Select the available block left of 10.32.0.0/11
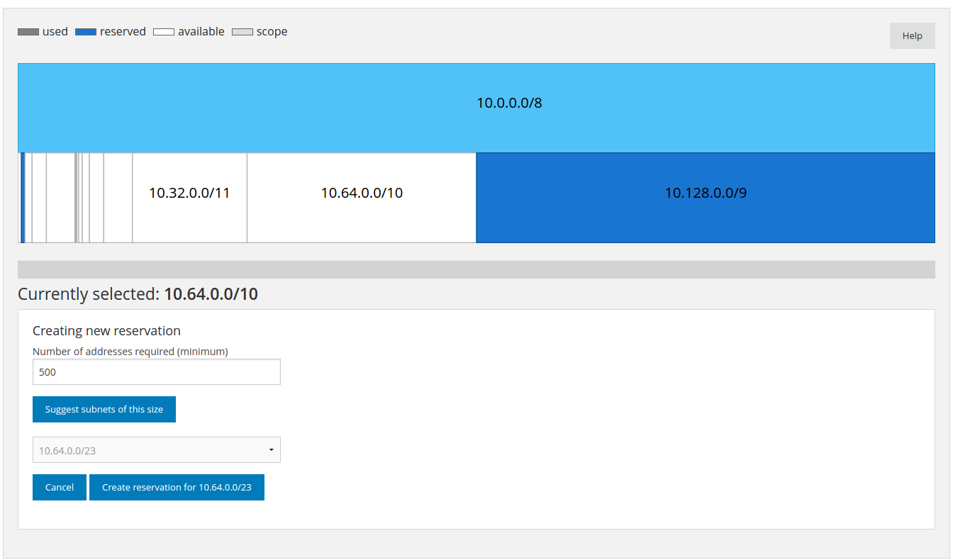Image resolution: width=953 pixels, height=560 pixels. tap(118, 198)
